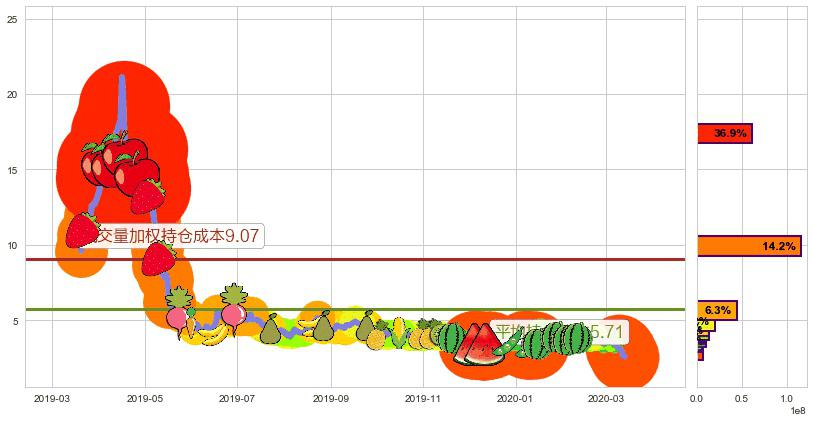Image resolution: width=813 pixels, height=422 pixels.
Task: Click the 20 value on the price axis
Action: click(x=14, y=95)
